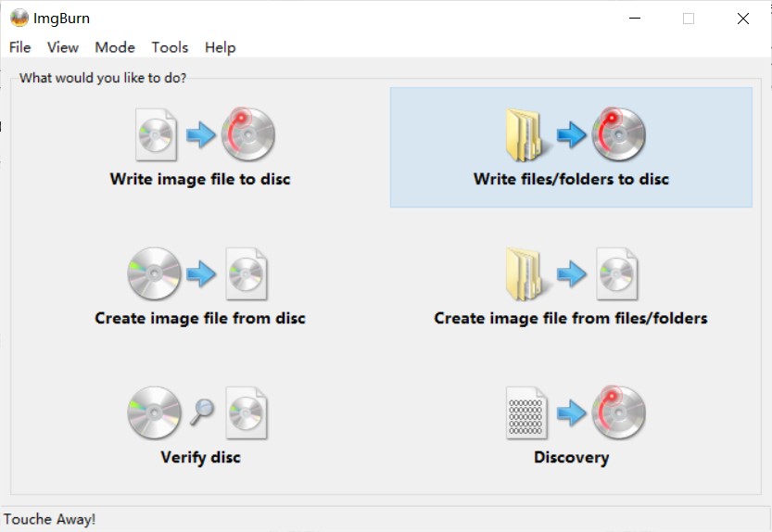Select the Discovery label
772x532 pixels.
[571, 457]
